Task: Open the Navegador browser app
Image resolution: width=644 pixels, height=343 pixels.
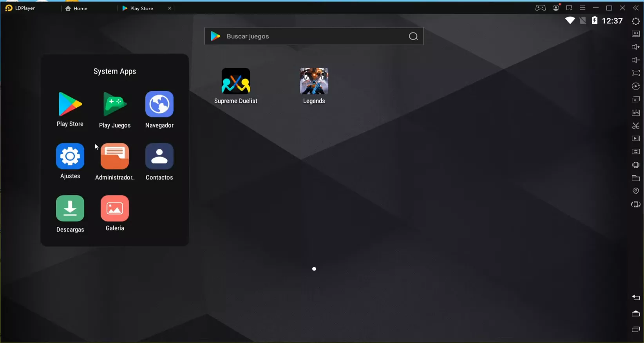Action: pos(159,105)
